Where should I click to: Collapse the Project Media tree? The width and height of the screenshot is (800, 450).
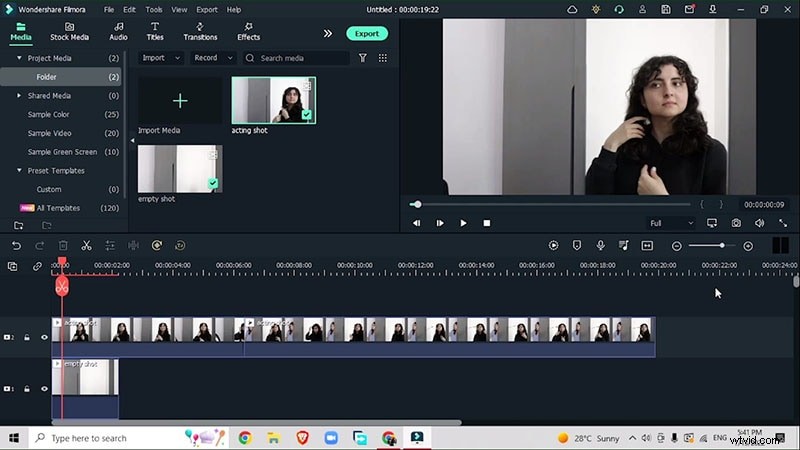19,58
